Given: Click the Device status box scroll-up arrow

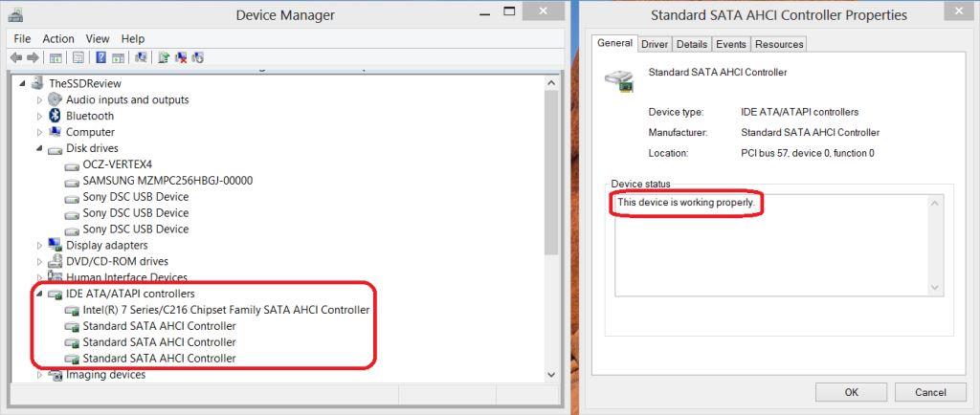Looking at the screenshot, I should pos(935,203).
